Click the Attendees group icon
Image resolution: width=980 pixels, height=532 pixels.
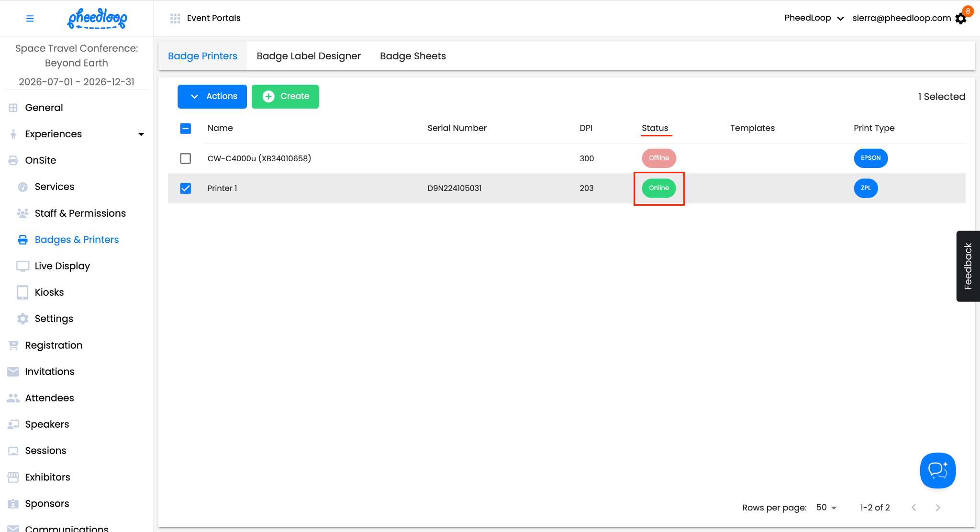pyautogui.click(x=13, y=398)
